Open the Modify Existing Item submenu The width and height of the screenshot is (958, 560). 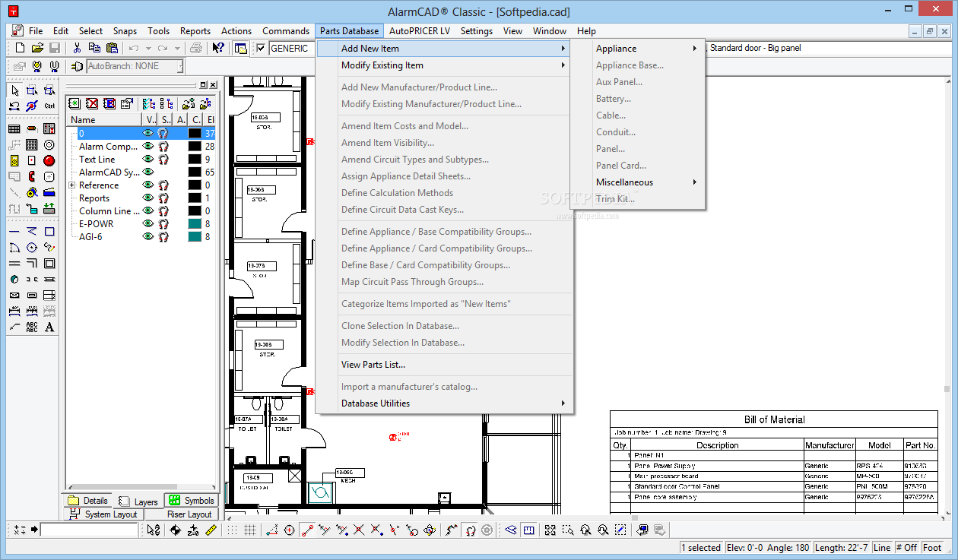(445, 65)
